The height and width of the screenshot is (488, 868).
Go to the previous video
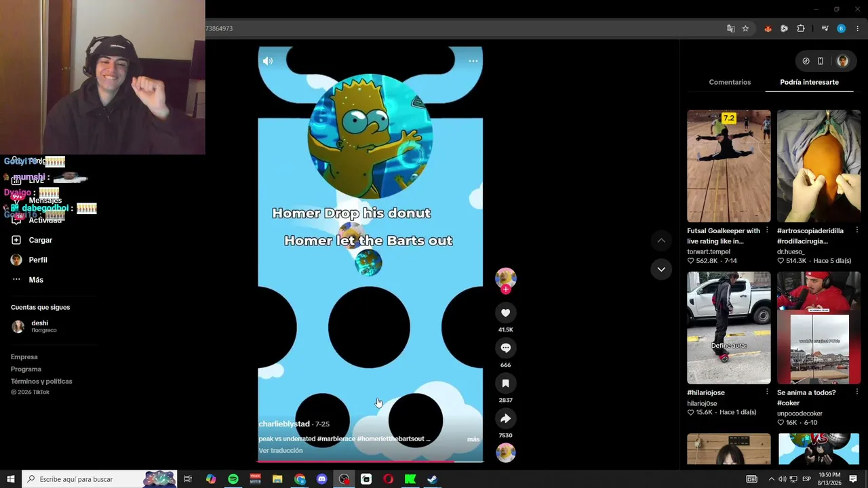click(x=661, y=241)
